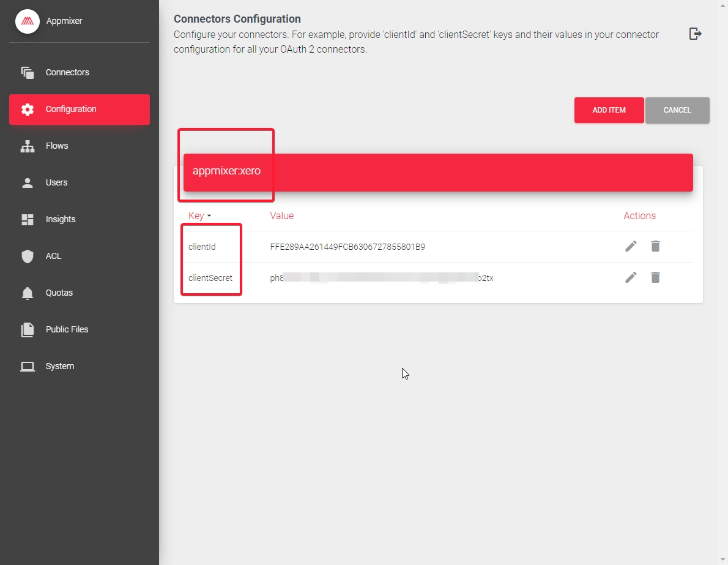Click the Insights dashboard icon in sidebar

tap(28, 219)
